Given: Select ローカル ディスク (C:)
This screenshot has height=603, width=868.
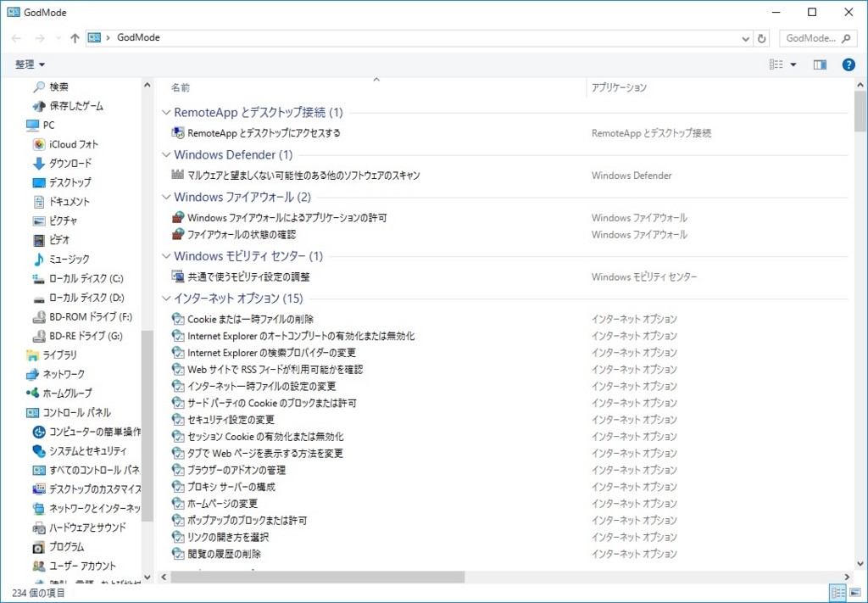Looking at the screenshot, I should click(x=86, y=278).
